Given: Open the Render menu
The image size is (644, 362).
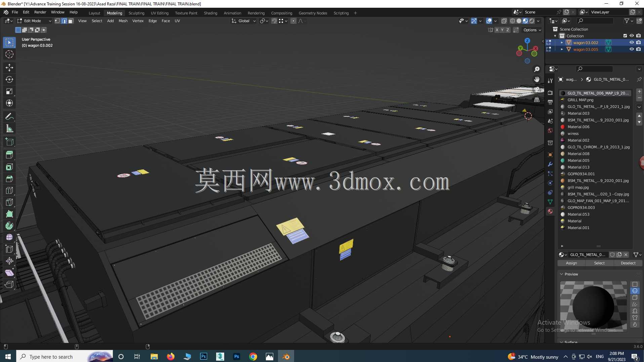Looking at the screenshot, I should click(x=40, y=12).
